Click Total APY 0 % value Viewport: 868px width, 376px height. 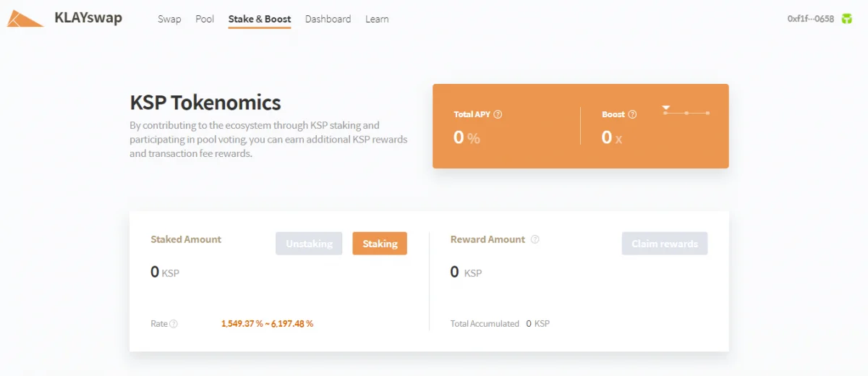pos(467,137)
